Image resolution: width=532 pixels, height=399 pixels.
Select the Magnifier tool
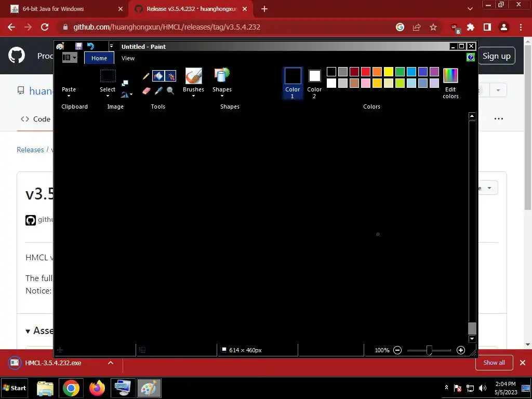pyautogui.click(x=170, y=90)
